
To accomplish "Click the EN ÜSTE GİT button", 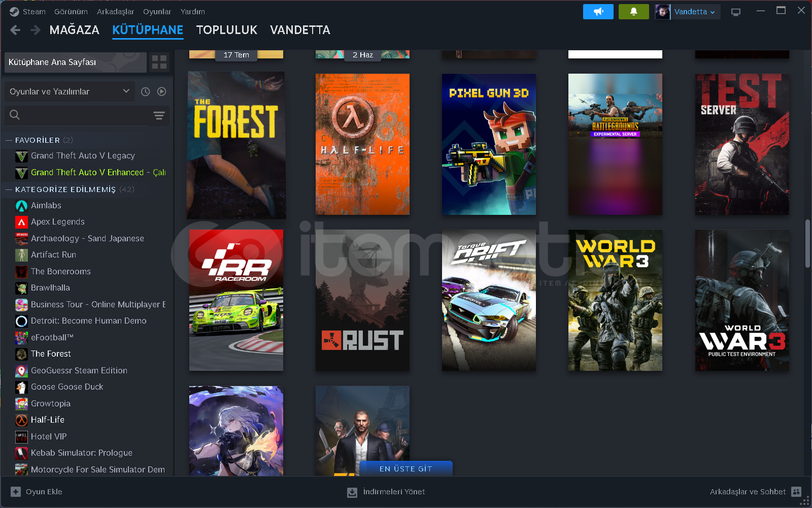I will click(x=406, y=469).
